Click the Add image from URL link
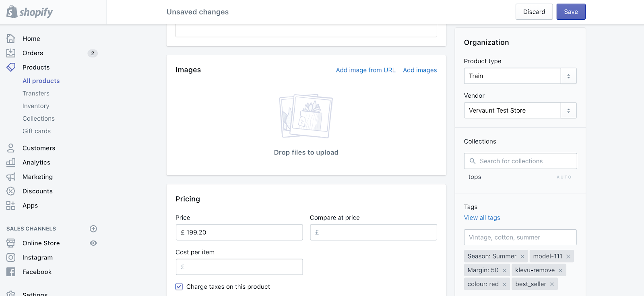The image size is (644, 296). [365, 70]
